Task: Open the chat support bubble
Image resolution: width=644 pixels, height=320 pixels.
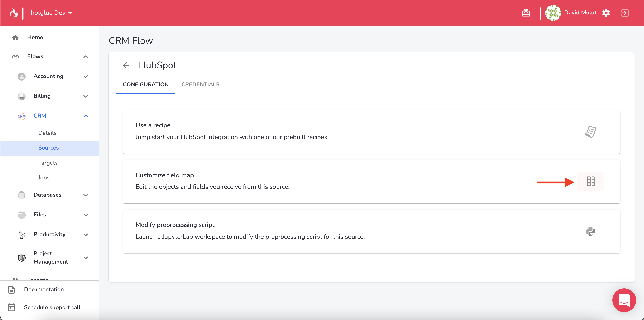Action: click(624, 300)
